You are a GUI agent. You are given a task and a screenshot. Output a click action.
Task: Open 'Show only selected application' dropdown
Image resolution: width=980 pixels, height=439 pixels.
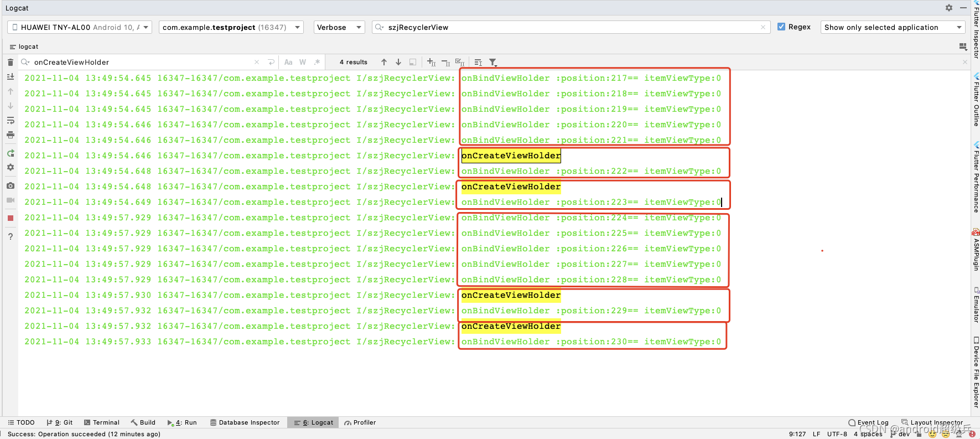click(893, 27)
